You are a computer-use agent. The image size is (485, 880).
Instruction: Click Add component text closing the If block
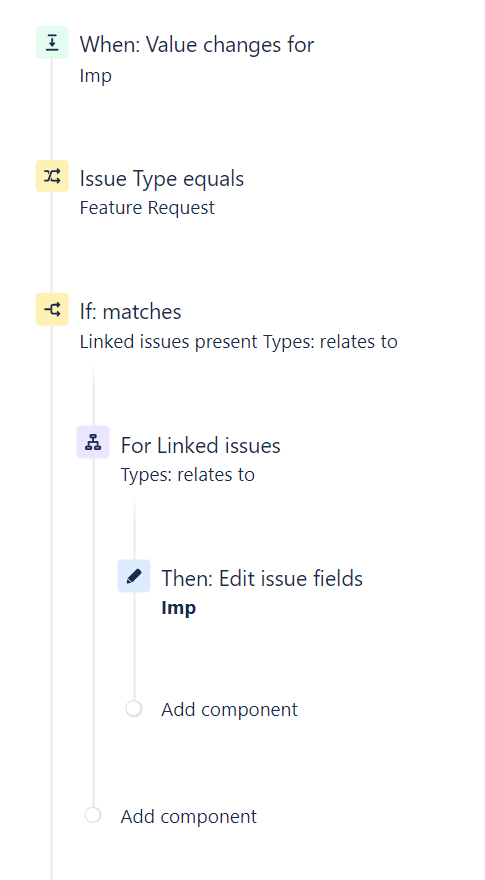pos(189,816)
